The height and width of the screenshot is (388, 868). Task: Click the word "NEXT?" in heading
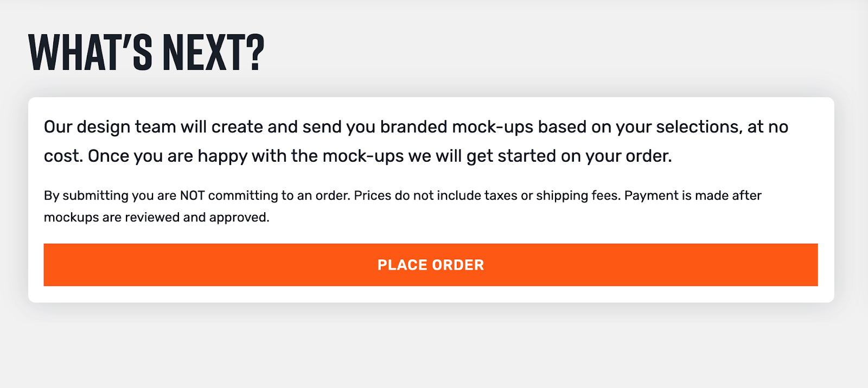click(214, 52)
